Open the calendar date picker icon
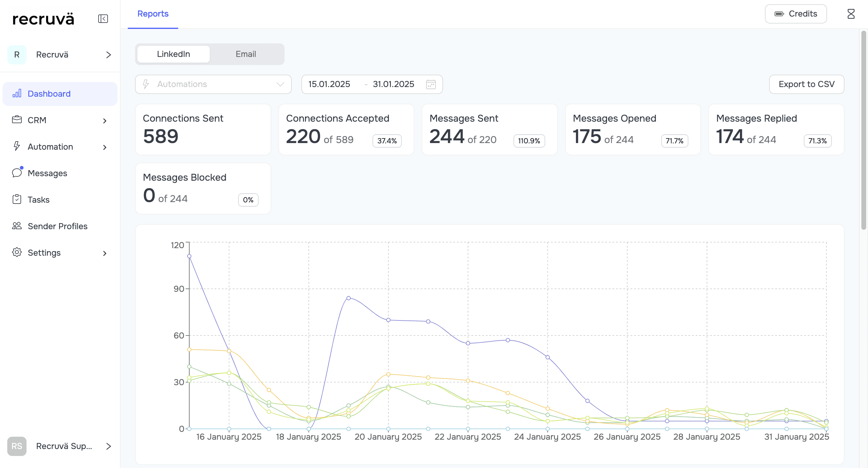This screenshot has width=868, height=468. 431,84
